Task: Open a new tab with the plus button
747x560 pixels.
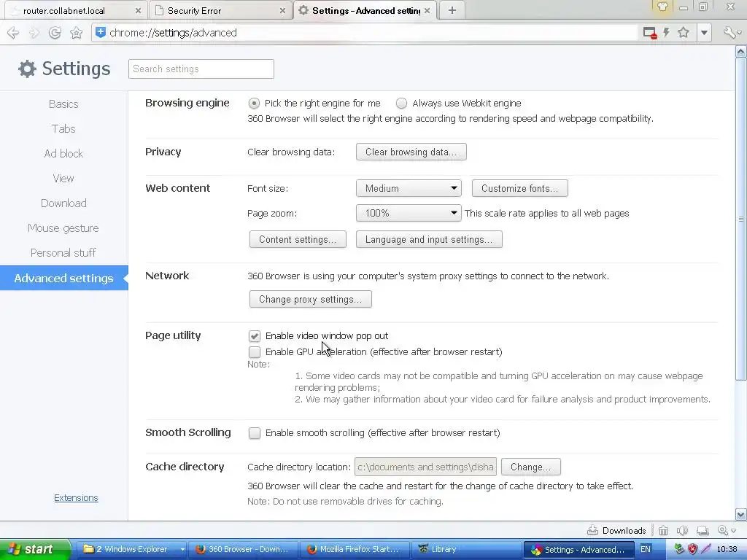Action: 452,10
